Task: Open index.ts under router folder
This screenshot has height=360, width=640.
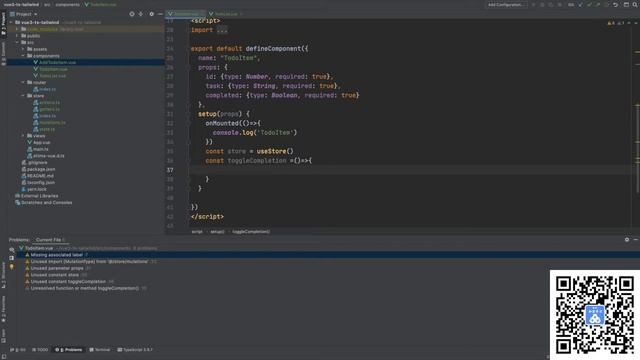Action: click(x=44, y=89)
